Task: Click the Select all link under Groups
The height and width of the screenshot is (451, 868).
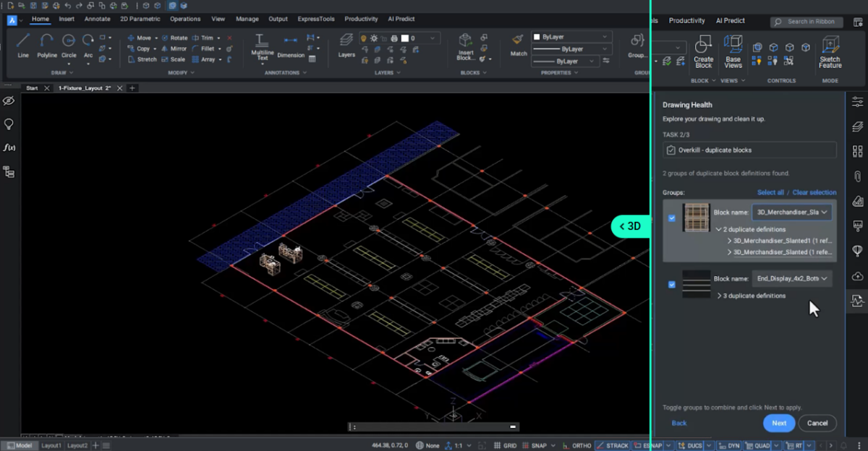Action: pyautogui.click(x=770, y=192)
